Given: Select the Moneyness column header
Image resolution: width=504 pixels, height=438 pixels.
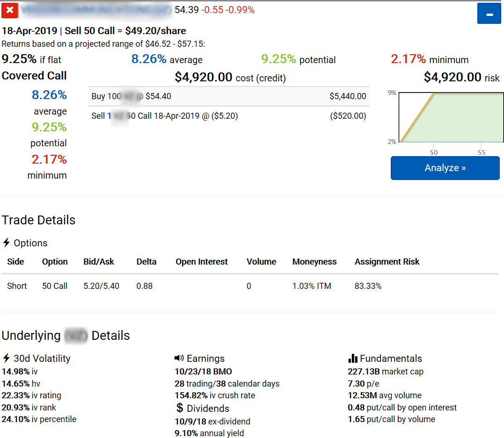Looking at the screenshot, I should pos(314,262).
